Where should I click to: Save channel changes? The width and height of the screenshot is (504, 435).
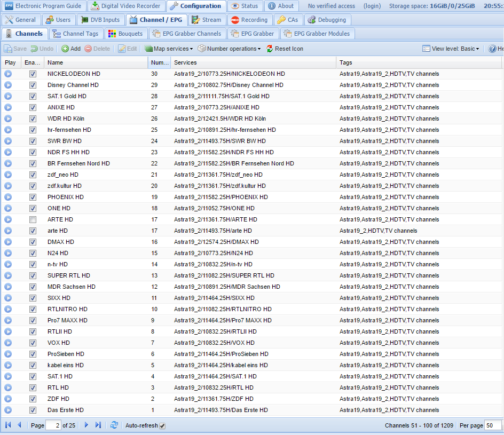point(15,49)
